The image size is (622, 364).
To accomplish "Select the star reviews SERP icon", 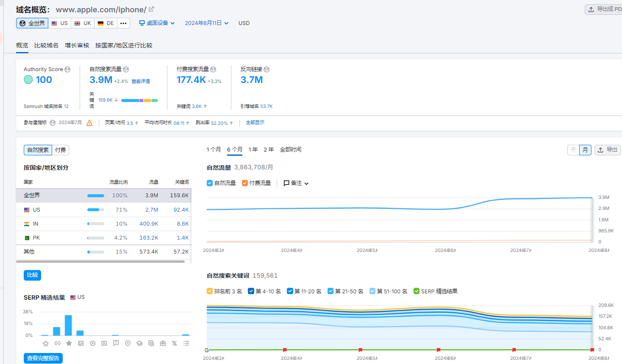I will (69, 343).
